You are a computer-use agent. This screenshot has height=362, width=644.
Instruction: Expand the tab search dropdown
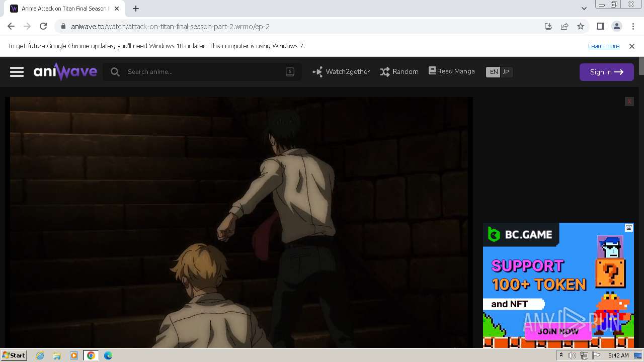584,9
